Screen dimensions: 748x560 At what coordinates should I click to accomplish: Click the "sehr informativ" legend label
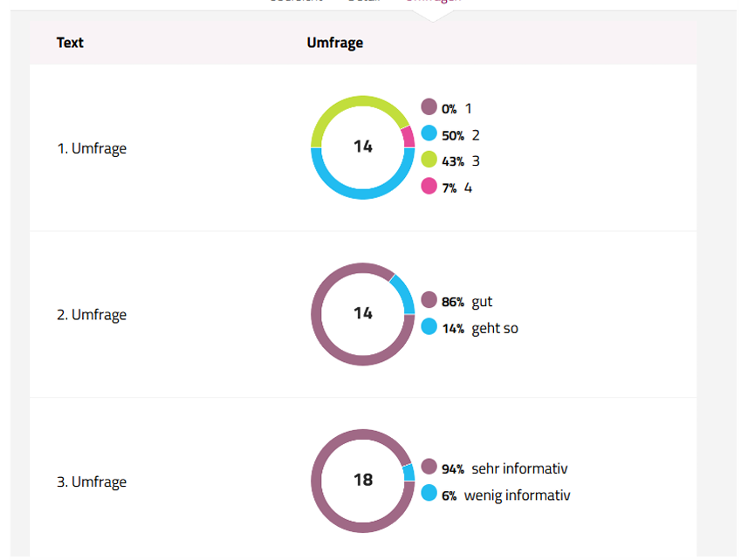[520, 468]
